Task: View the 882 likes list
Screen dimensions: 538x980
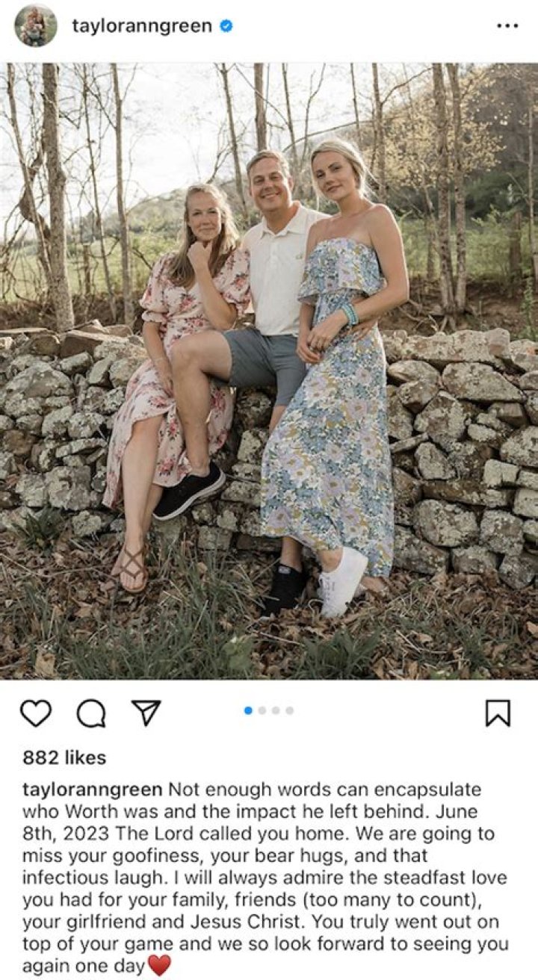Action: (64, 757)
